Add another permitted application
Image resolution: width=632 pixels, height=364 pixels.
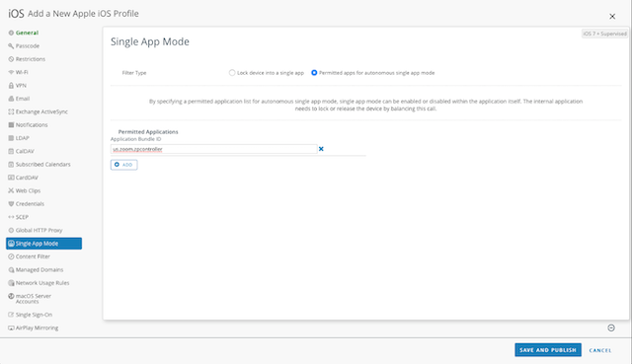[x=124, y=165]
